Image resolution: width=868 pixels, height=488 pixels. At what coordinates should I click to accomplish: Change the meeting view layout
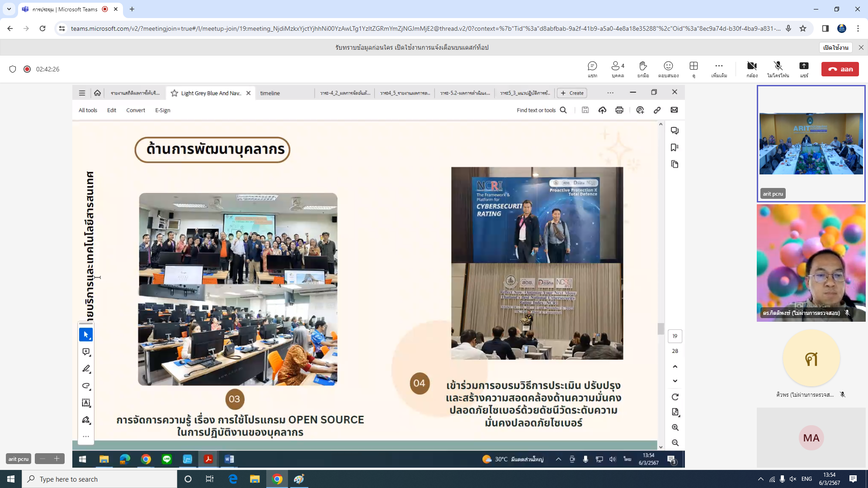click(693, 69)
